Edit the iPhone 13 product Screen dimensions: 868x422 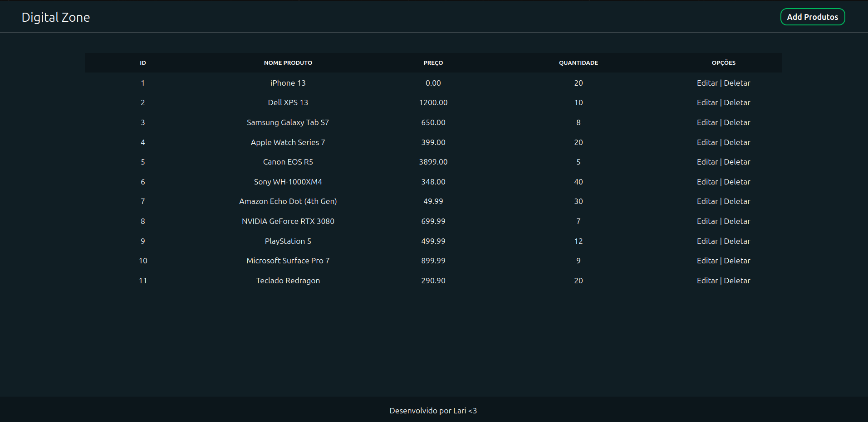coord(707,83)
